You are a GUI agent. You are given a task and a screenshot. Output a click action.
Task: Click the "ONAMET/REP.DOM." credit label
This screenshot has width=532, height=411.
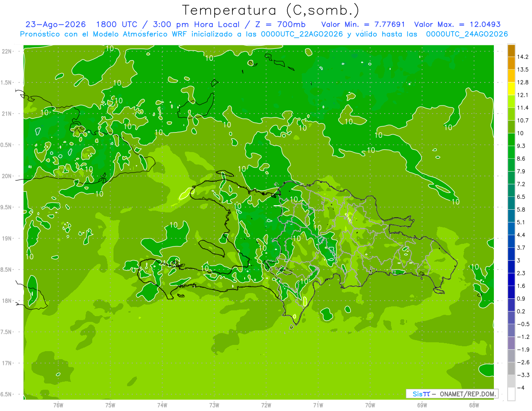pyautogui.click(x=468, y=394)
